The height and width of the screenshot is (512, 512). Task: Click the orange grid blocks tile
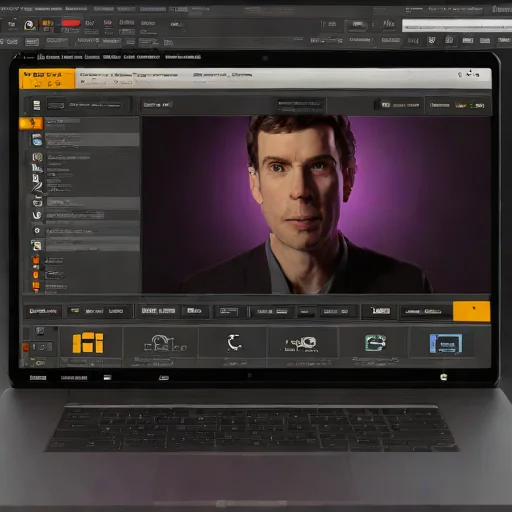pos(88,342)
